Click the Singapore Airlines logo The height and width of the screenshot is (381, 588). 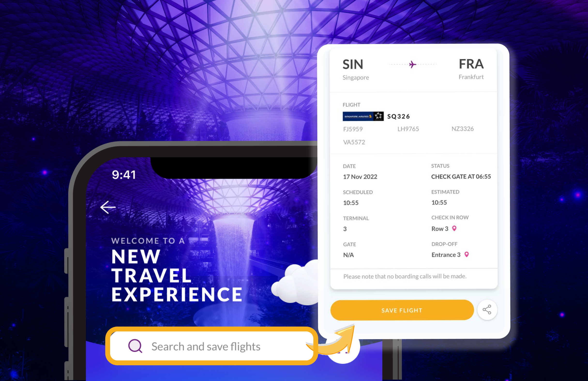[363, 116]
